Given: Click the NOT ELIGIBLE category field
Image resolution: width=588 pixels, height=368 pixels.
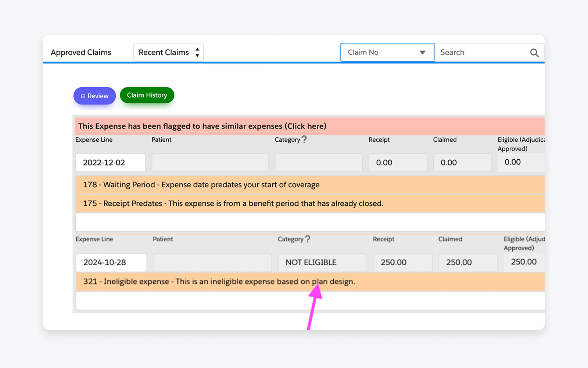Looking at the screenshot, I should coord(322,262).
